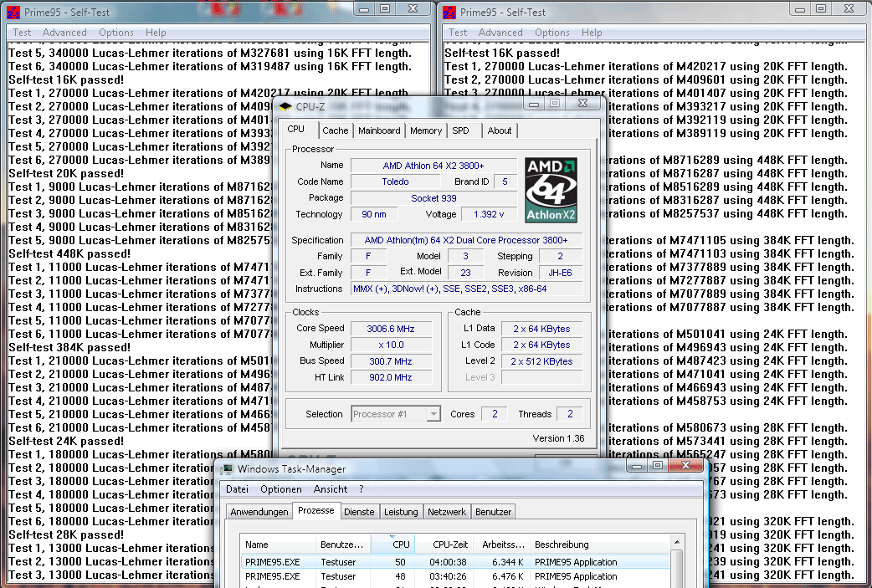Viewport: 872px width, 588px height.
Task: Open the ? help menu in Task-Manager
Action: click(362, 489)
